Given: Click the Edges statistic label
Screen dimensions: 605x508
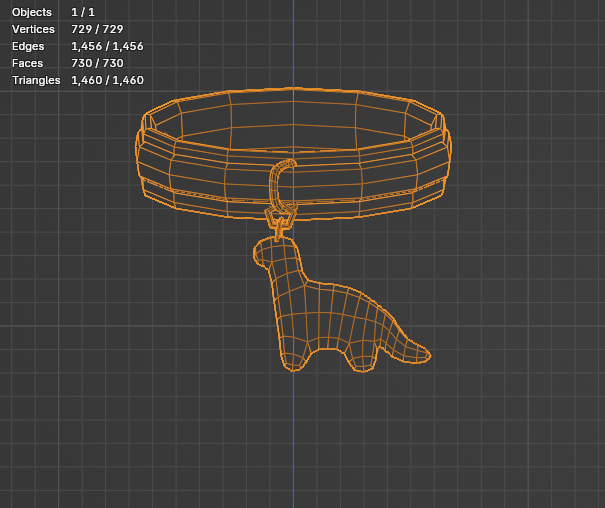Looking at the screenshot, I should 28,46.
